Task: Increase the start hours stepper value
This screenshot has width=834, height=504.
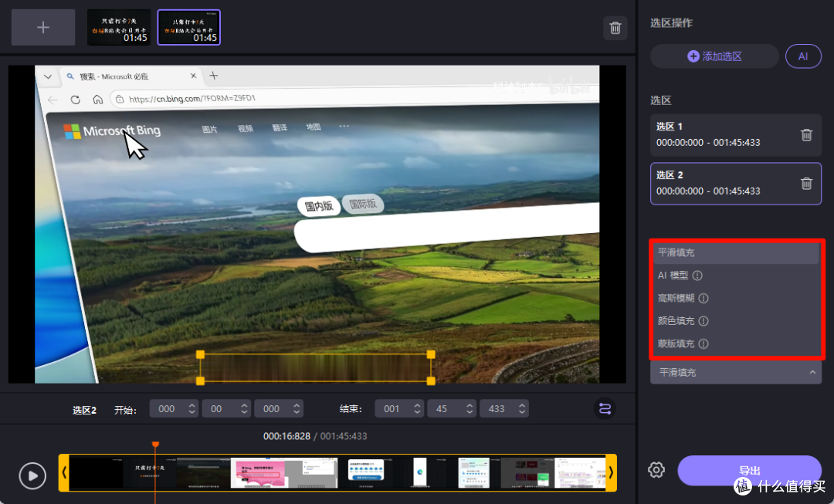Action: coord(192,405)
